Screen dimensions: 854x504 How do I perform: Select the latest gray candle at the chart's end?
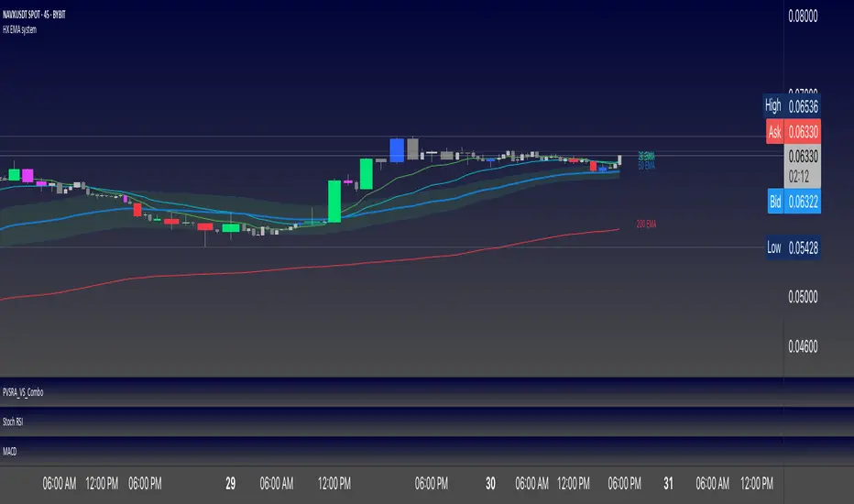coord(619,159)
